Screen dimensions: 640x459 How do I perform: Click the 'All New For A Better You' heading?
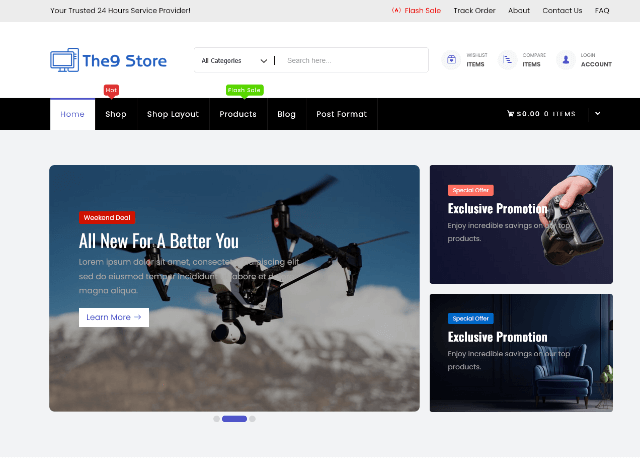click(159, 241)
